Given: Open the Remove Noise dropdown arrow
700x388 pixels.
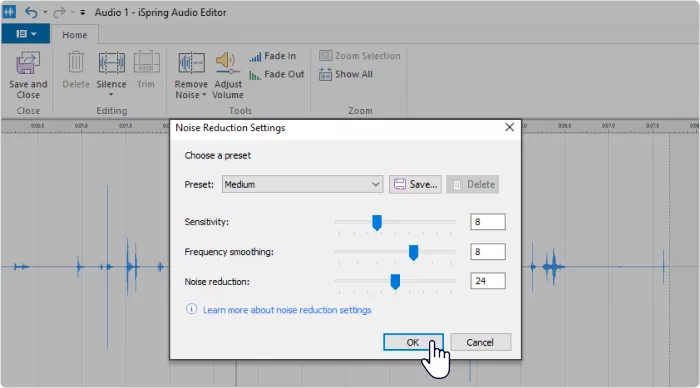Looking at the screenshot, I should (x=204, y=95).
